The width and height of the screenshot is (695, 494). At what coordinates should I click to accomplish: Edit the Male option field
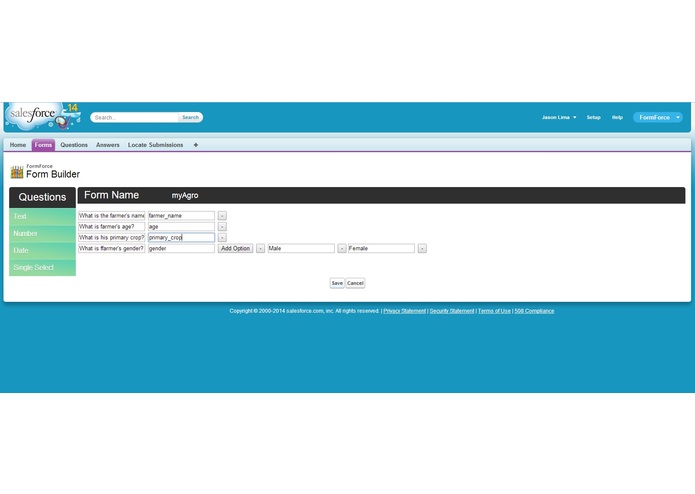click(301, 249)
